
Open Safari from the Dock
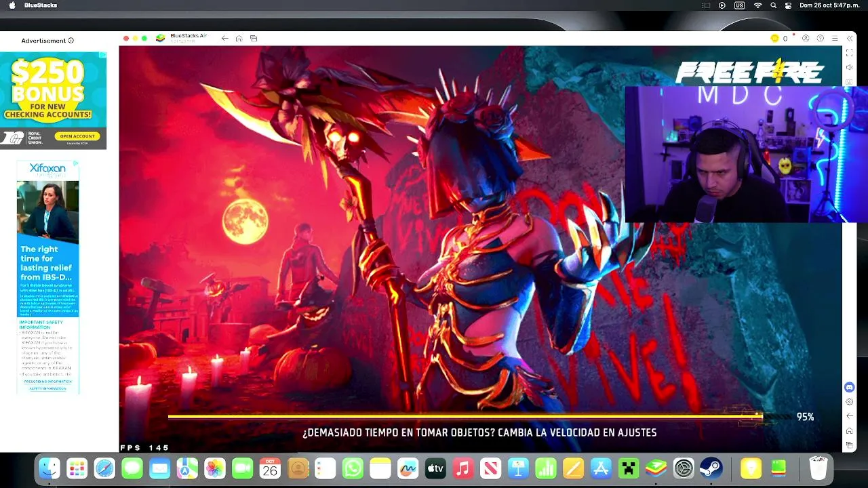pyautogui.click(x=104, y=468)
